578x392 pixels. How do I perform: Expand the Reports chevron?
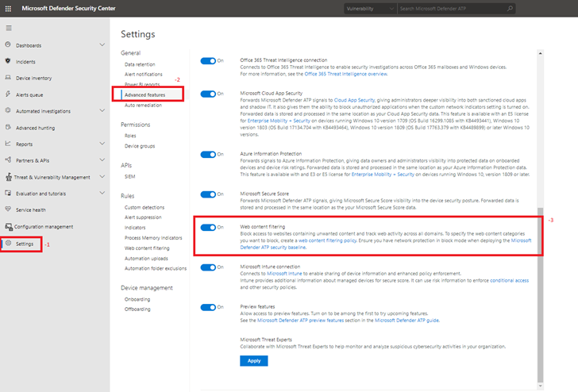(x=102, y=144)
